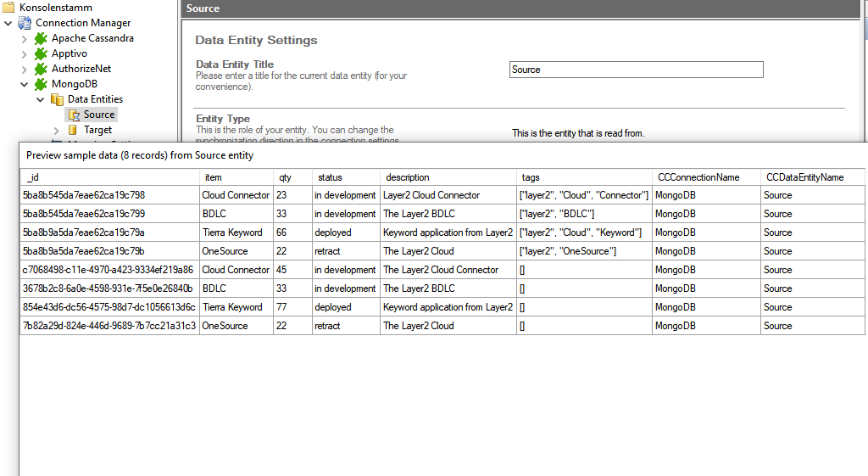Sort by the tags column header

point(584,177)
